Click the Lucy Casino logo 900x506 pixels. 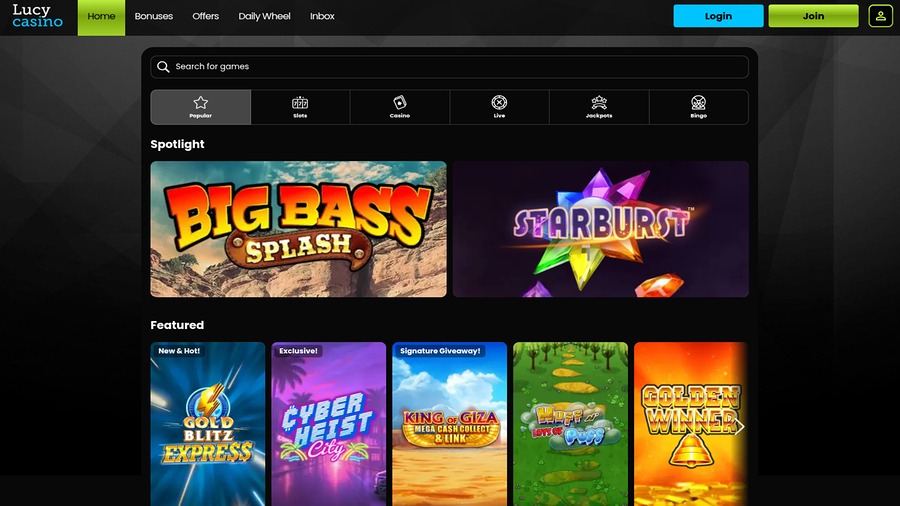pyautogui.click(x=37, y=16)
